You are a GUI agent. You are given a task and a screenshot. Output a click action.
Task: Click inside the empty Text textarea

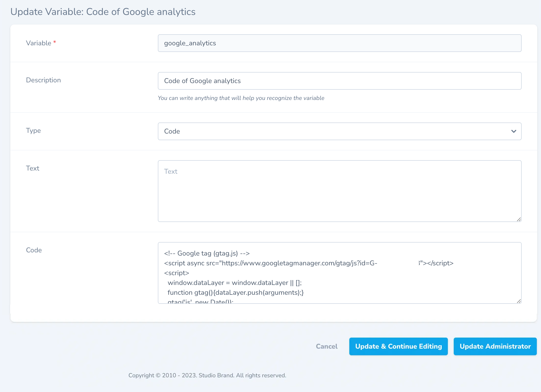point(339,191)
